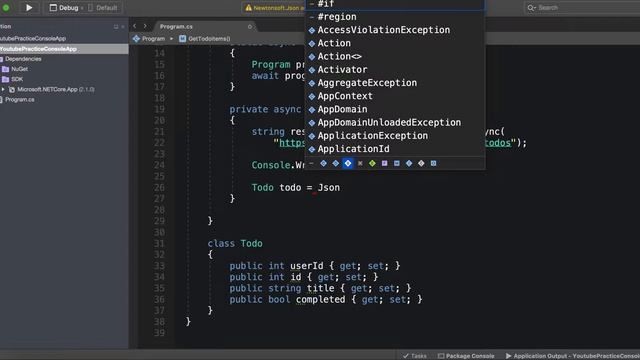Open the Dependencies folder
The image size is (640, 360).
(23, 59)
